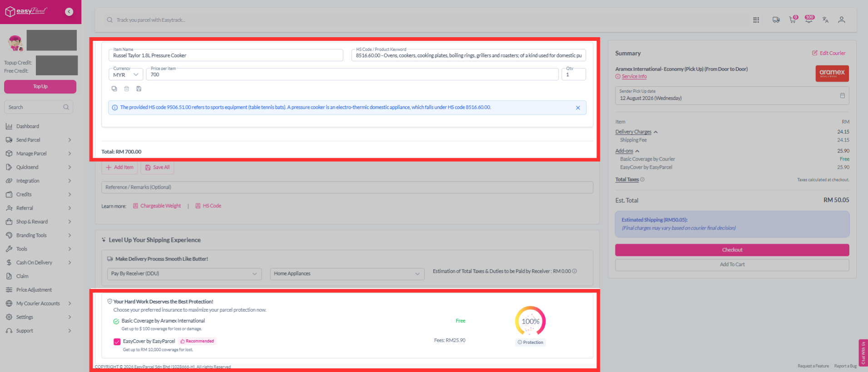Open the Support menu
The height and width of the screenshot is (372, 868).
(x=39, y=331)
